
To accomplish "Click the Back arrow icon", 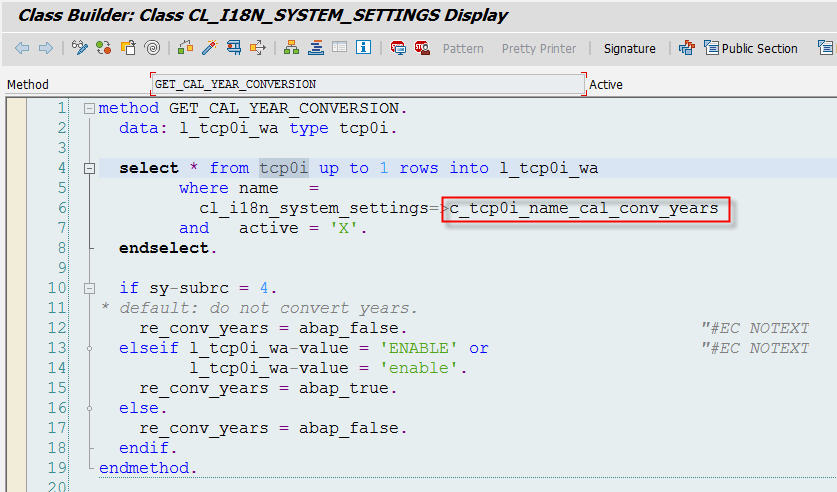I will (x=22, y=48).
